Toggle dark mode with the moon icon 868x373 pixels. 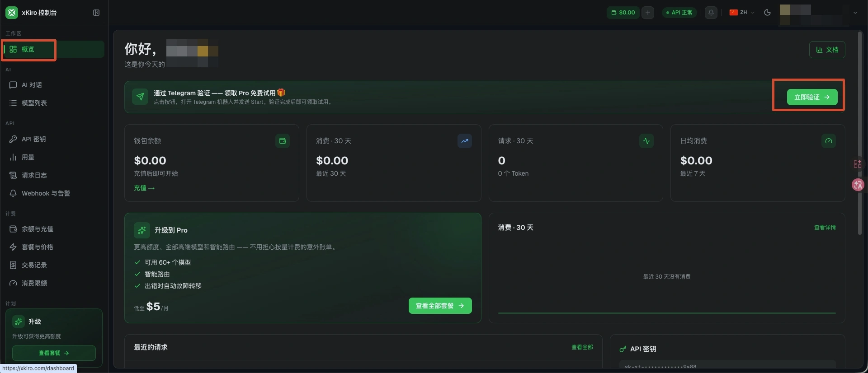[767, 13]
